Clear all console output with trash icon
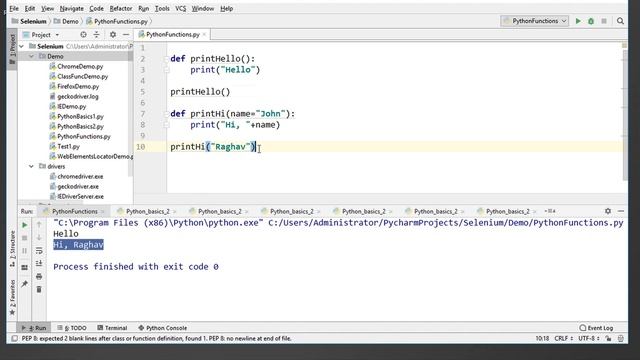Image resolution: width=640 pixels, height=360 pixels. [x=39, y=289]
